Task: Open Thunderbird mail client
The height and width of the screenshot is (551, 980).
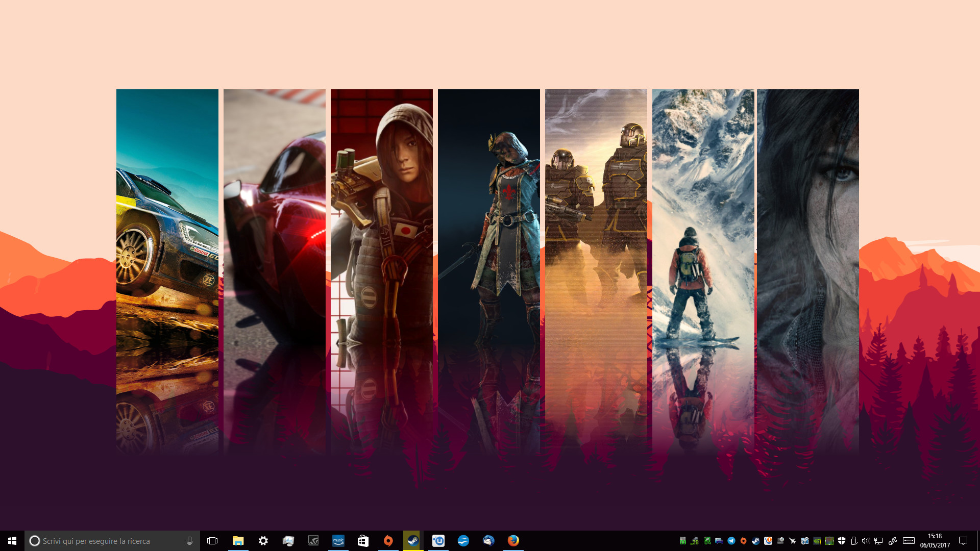Action: (487, 540)
